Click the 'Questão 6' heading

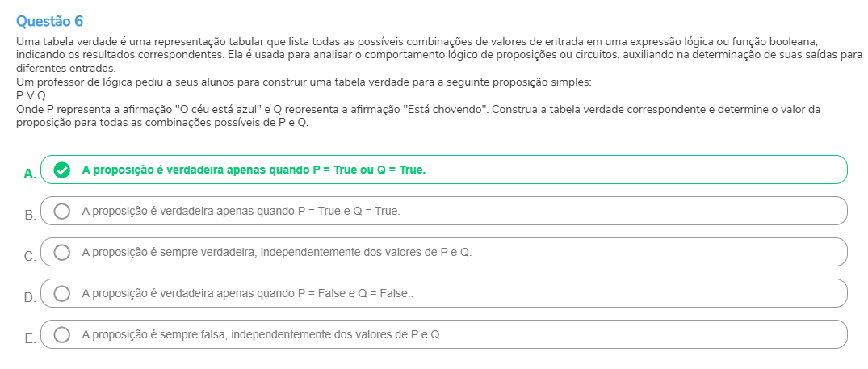pos(50,21)
